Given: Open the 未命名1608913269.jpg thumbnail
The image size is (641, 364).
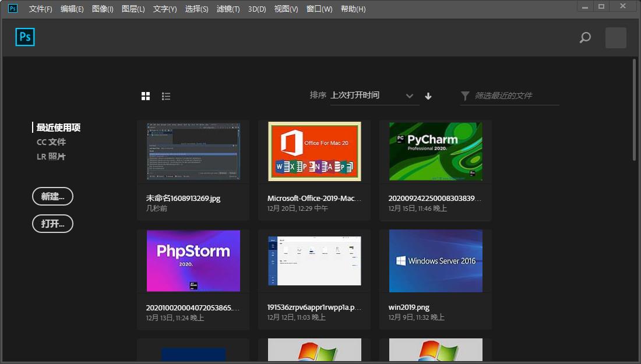Looking at the screenshot, I should point(193,151).
